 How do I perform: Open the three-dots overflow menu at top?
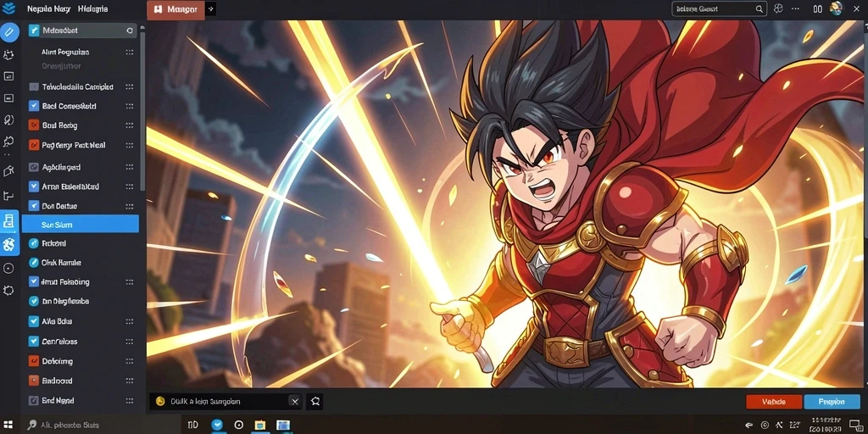coord(795,8)
